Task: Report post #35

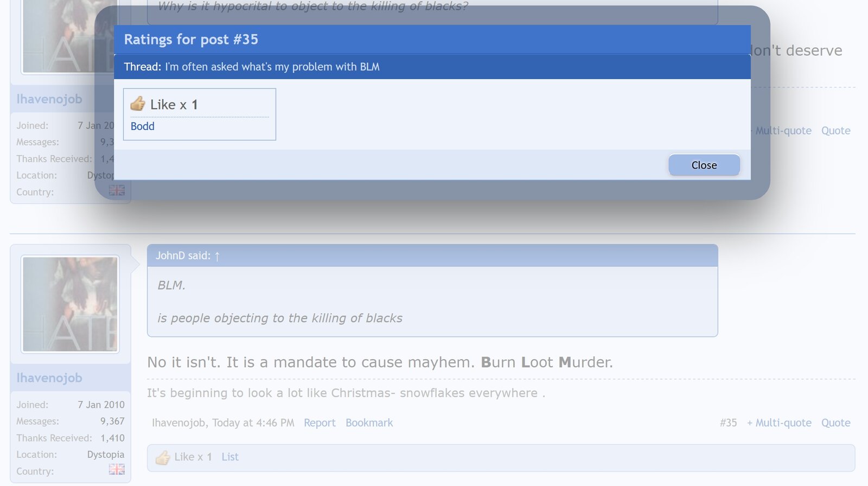Action: [x=319, y=423]
